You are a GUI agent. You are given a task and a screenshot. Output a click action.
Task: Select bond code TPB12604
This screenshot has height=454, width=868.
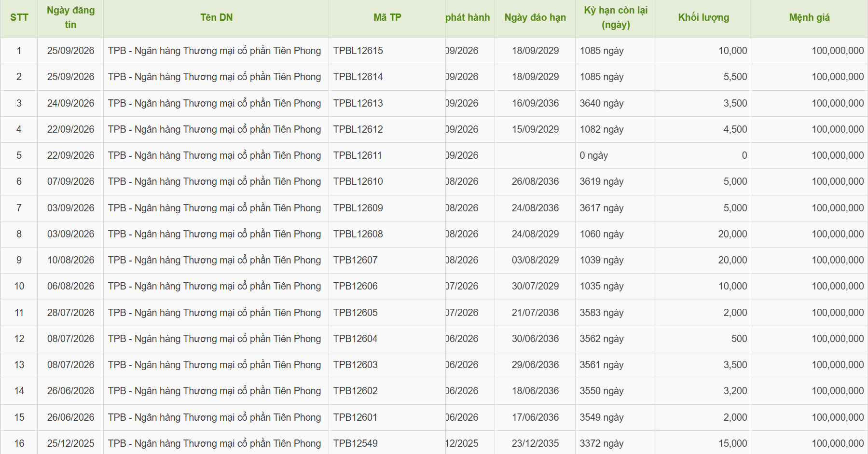point(355,339)
